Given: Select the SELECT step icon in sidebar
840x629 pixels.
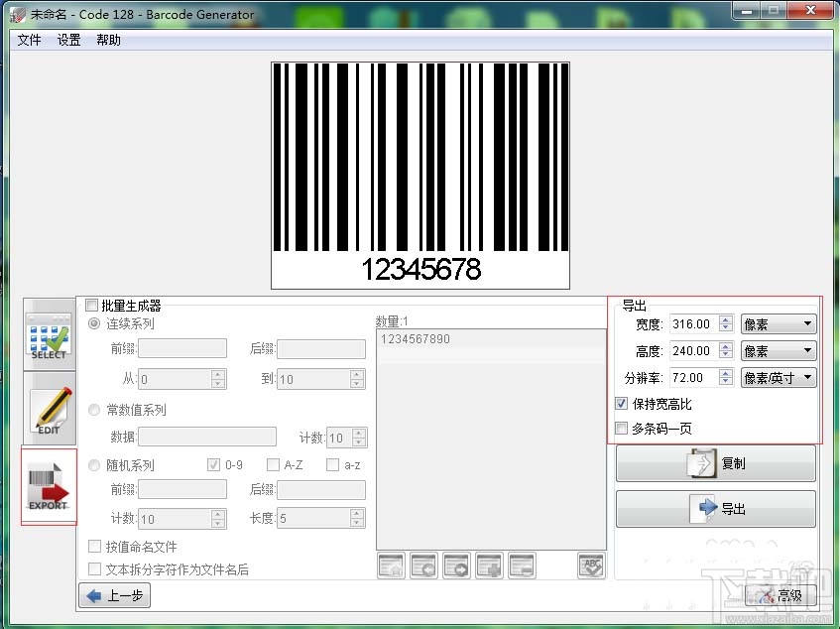Looking at the screenshot, I should [x=49, y=335].
